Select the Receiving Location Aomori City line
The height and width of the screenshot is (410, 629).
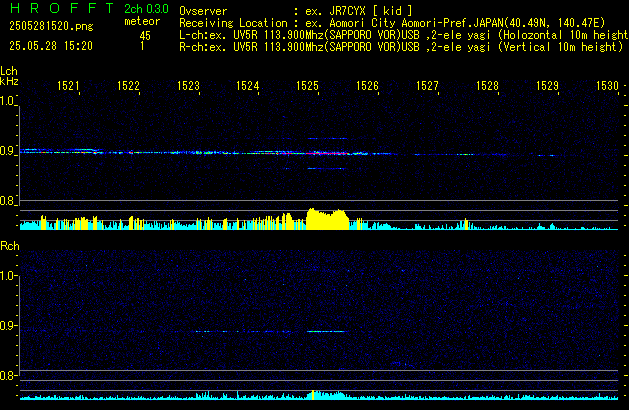(x=392, y=23)
